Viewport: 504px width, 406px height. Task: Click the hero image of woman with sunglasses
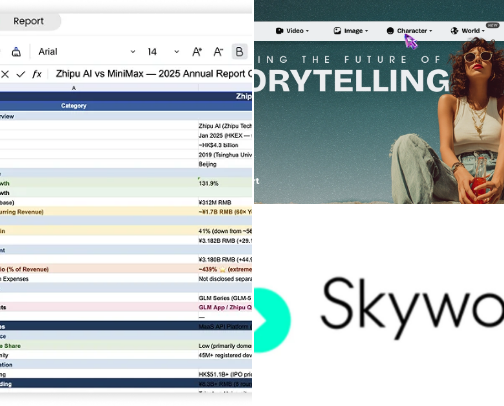447,122
